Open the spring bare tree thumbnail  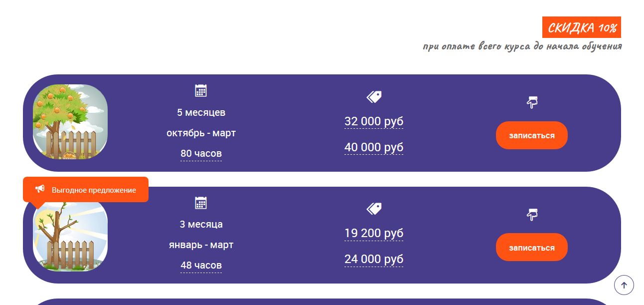tap(70, 237)
